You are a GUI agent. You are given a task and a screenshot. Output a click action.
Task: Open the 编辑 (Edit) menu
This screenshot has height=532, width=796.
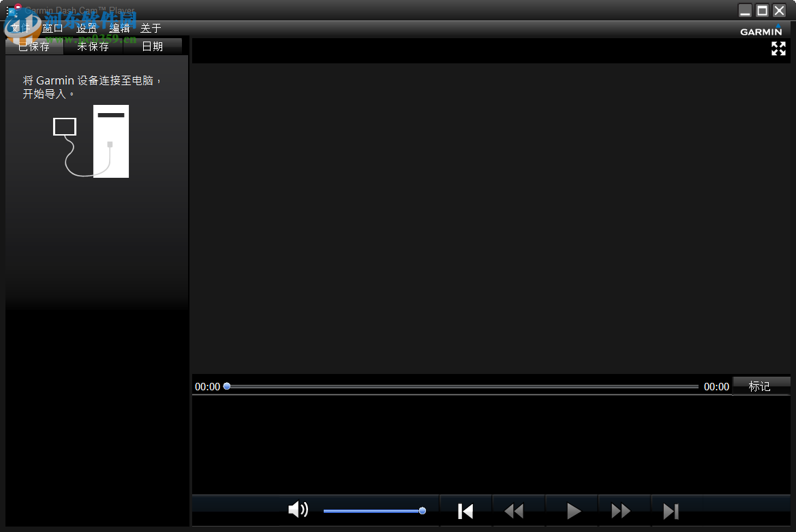[119, 29]
